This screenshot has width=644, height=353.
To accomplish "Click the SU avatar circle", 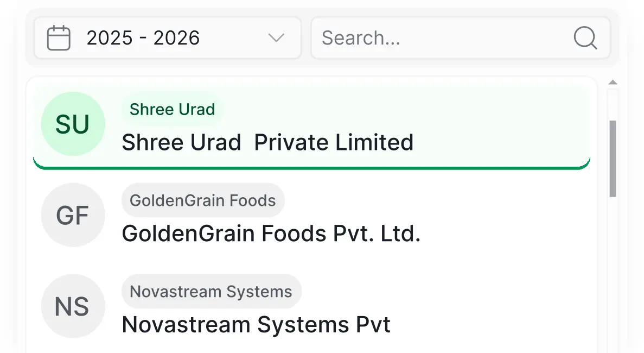I will (x=73, y=124).
